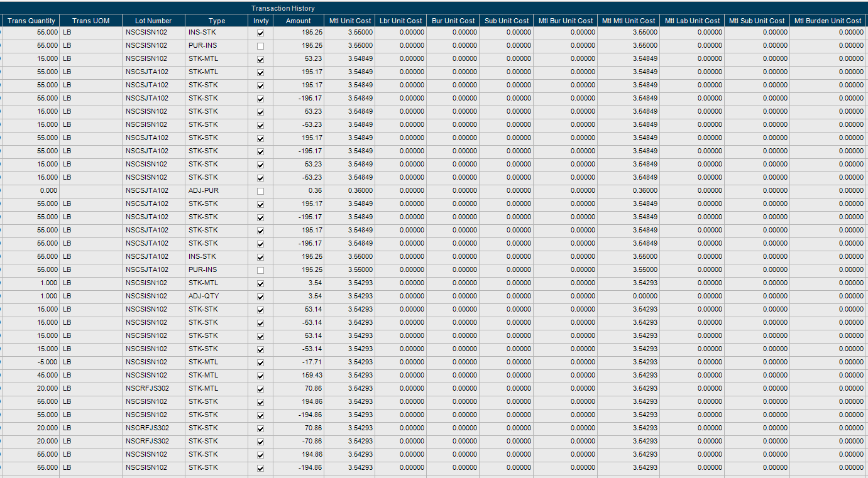
Task: Select the INS-STK cell for lot NSCSJTA102
Action: coord(217,257)
